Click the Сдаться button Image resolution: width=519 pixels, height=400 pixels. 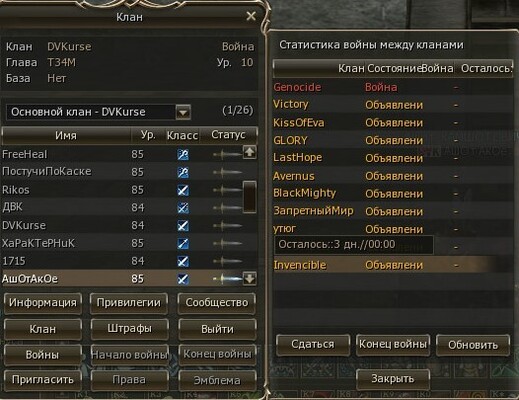tap(313, 344)
